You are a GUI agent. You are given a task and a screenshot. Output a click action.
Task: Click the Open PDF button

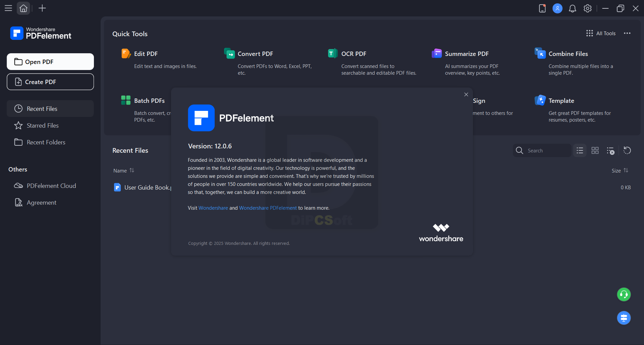click(50, 62)
